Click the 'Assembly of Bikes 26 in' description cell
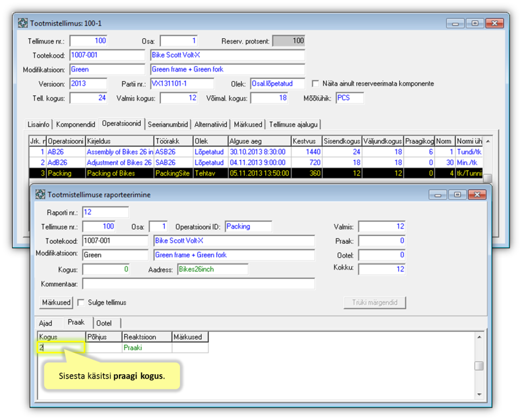Screen dimensions: 522x420 [x=120, y=152]
